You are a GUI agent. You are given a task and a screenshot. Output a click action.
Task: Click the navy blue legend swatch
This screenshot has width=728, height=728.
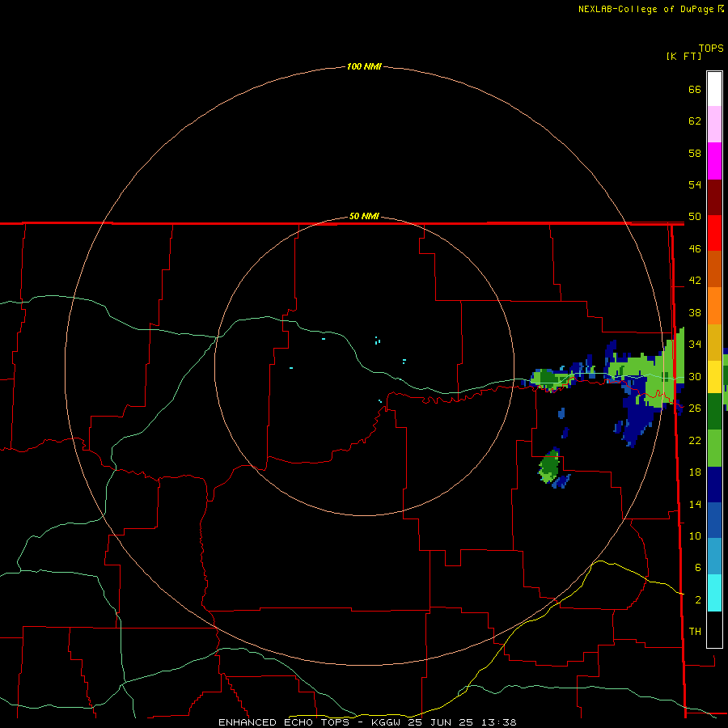tap(714, 485)
